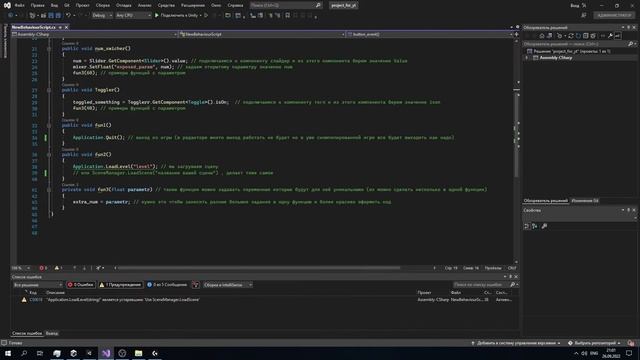Click the properties panel categorized icon
This screenshot has width=640, height=360.
click(527, 226)
